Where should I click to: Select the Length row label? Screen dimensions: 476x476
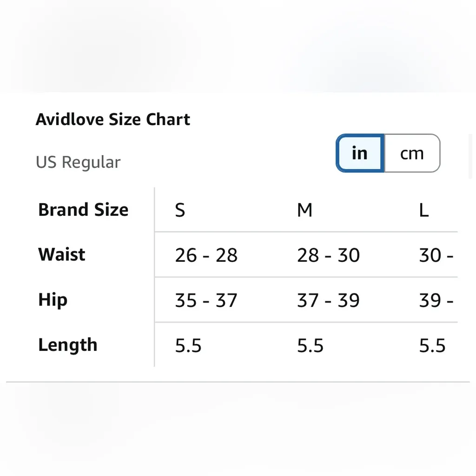pyautogui.click(x=68, y=345)
